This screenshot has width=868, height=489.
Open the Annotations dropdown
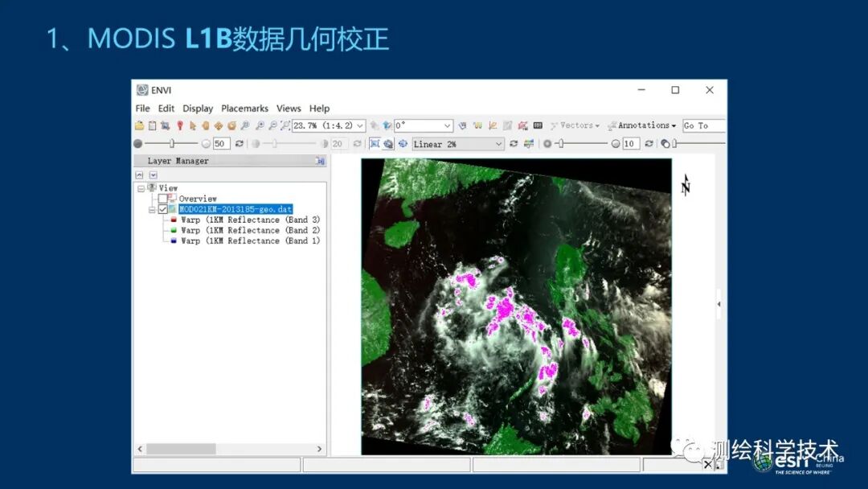[642, 125]
